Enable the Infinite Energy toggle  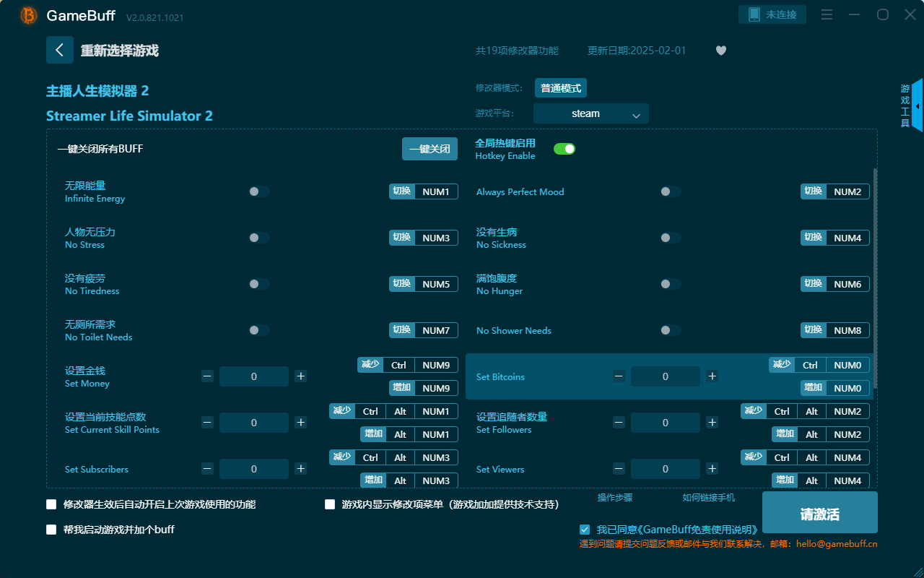pyautogui.click(x=258, y=191)
